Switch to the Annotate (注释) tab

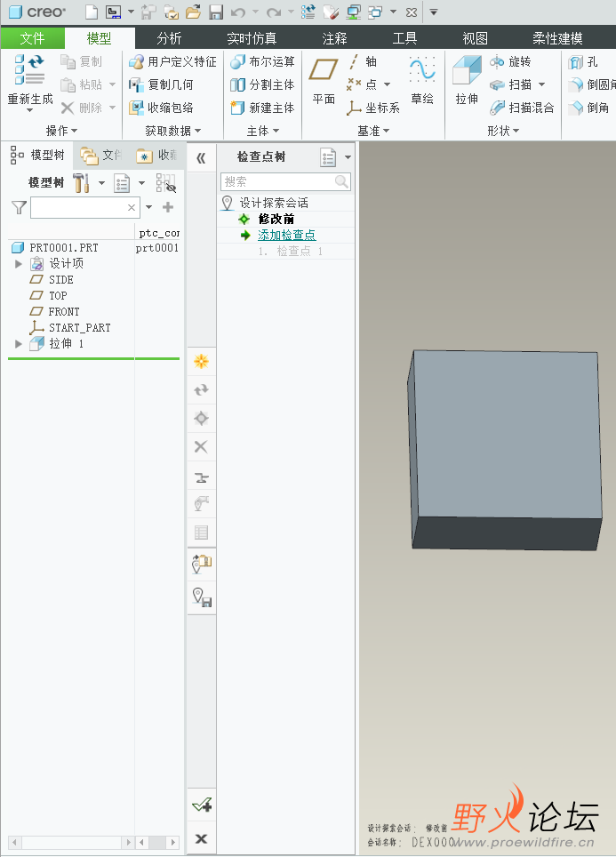(334, 38)
